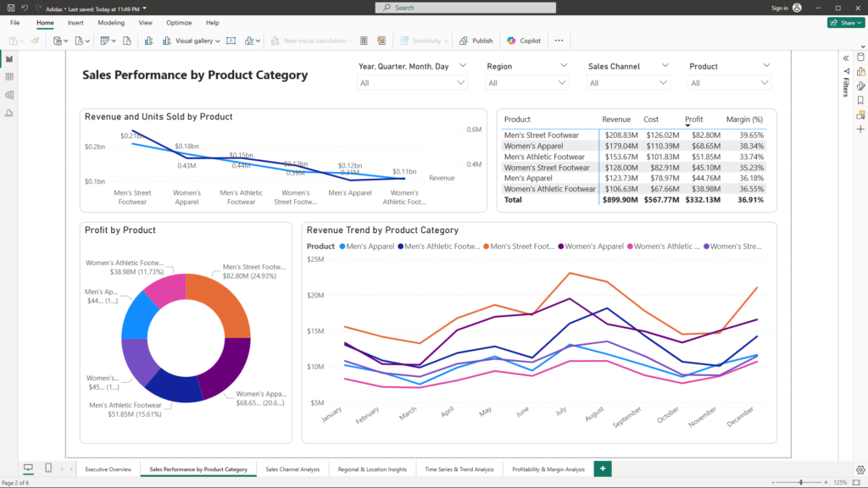Open Model view in left sidebar
This screenshot has height=488, width=868.
tap(9, 95)
